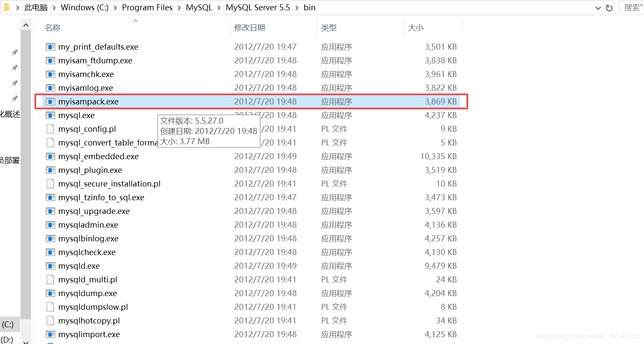Select the (D:) drive in navigation pane
This screenshot has width=644, height=344.
8,339
